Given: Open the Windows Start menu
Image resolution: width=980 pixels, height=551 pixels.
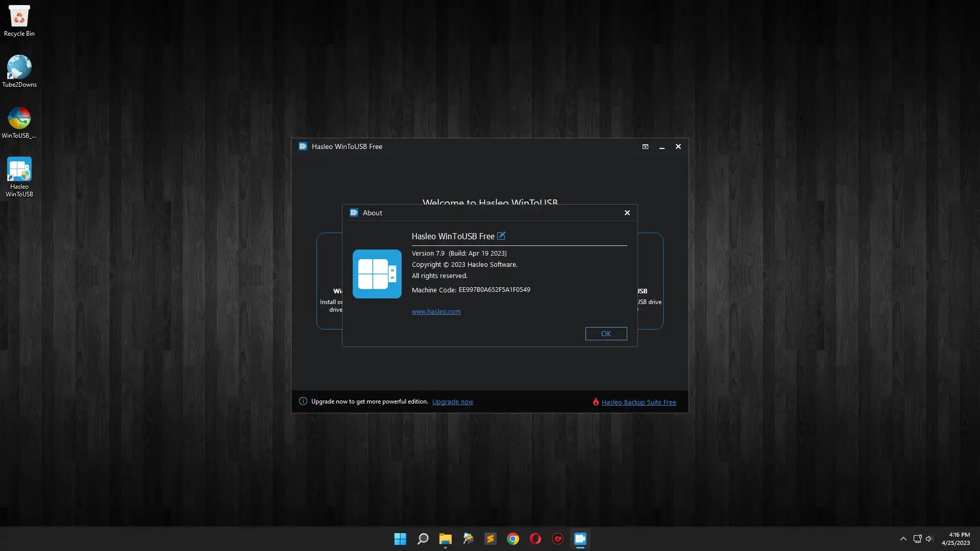Looking at the screenshot, I should (x=400, y=539).
